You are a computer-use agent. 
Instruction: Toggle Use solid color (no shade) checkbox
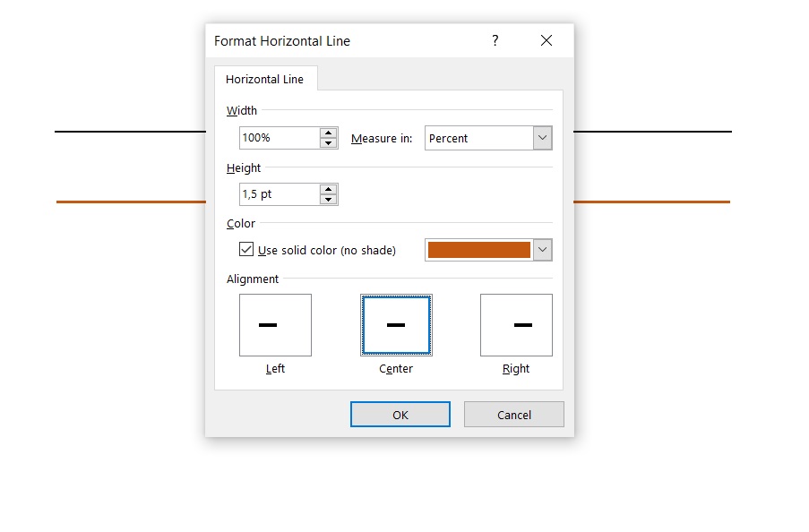(x=246, y=250)
